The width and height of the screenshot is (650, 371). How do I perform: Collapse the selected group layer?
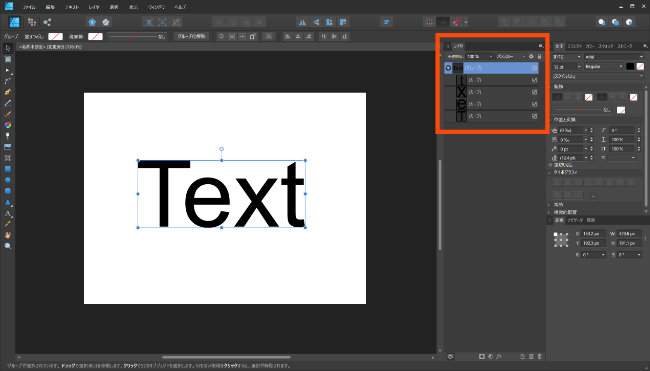(x=448, y=68)
